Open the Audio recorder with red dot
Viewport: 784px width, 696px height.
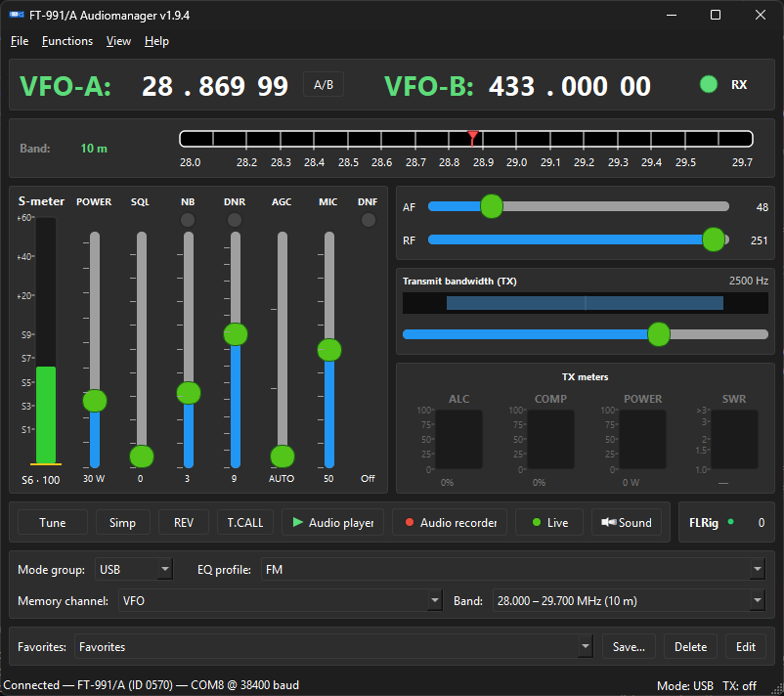coord(450,523)
